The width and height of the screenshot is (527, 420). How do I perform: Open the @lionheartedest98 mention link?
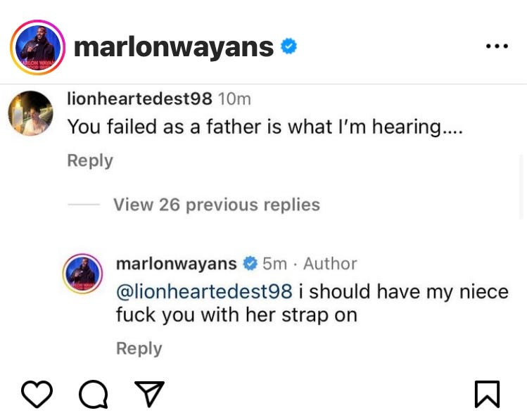coord(204,291)
